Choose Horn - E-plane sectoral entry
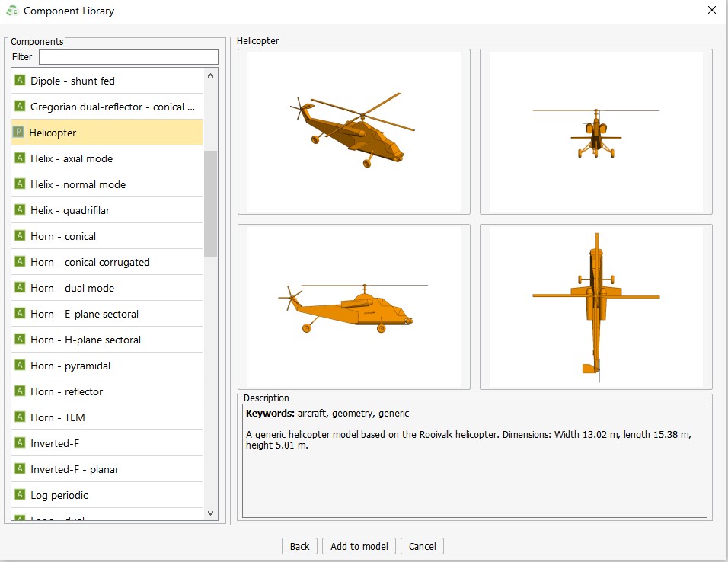 coord(85,314)
